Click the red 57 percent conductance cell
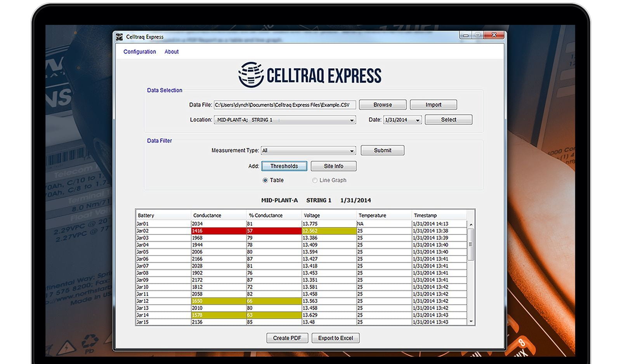 click(x=274, y=231)
